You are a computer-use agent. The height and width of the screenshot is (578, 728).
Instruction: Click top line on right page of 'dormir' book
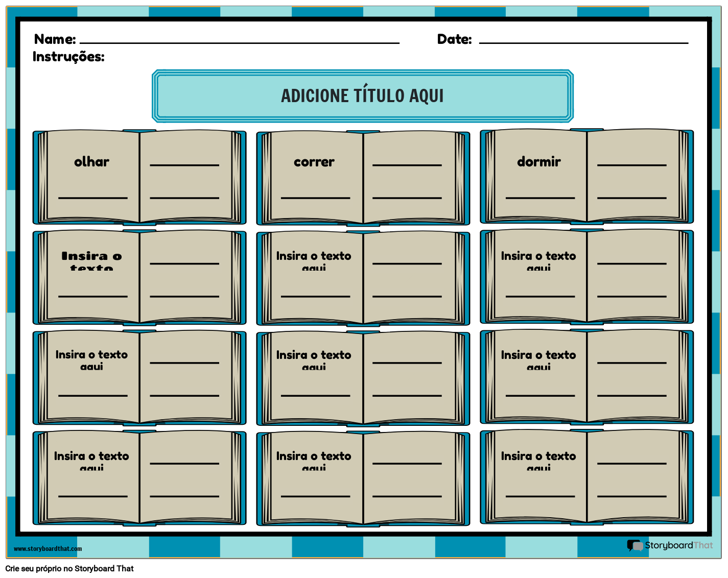[631, 164]
